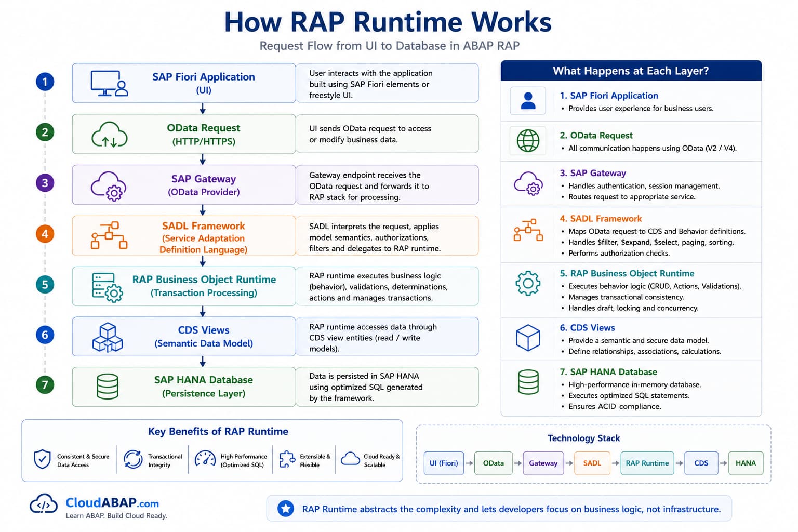The height and width of the screenshot is (532, 798).
Task: Click the server-and-gear icon beside RAP Business Object Runtime (Transaction
Action: 108,287
